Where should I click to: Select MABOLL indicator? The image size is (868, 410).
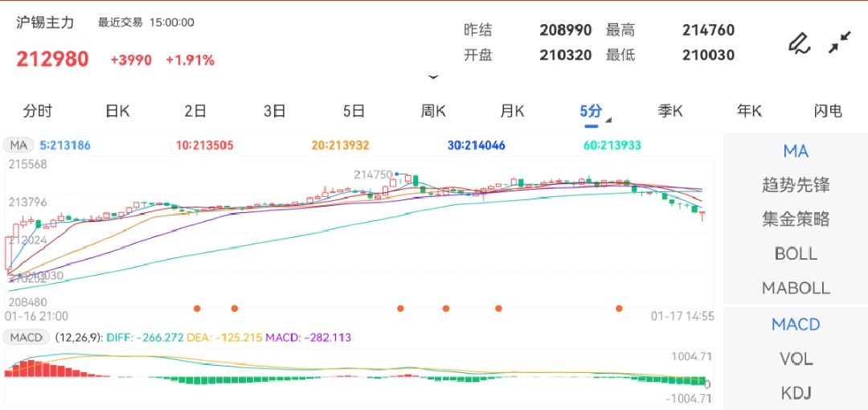click(796, 288)
